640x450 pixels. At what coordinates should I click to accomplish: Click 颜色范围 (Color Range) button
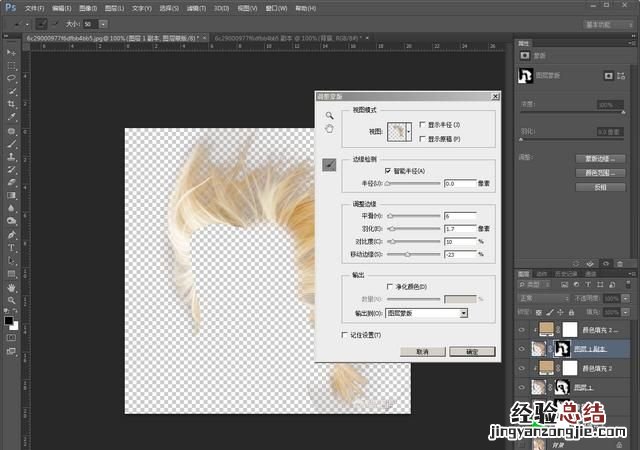coord(600,173)
